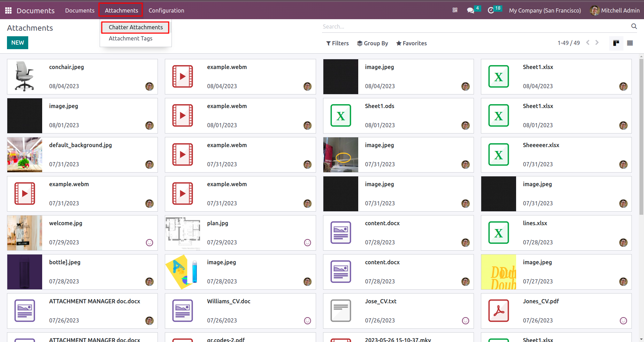Click the Sheet1.ods spreadsheet icon

click(x=341, y=115)
